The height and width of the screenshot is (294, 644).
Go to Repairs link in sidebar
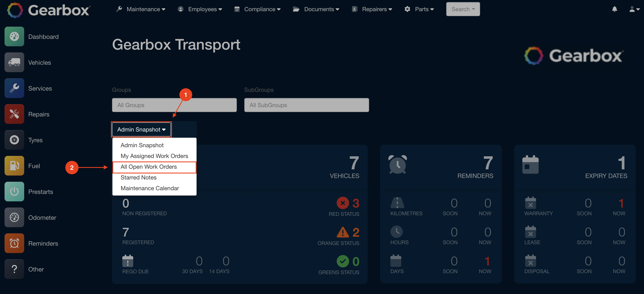tap(39, 114)
